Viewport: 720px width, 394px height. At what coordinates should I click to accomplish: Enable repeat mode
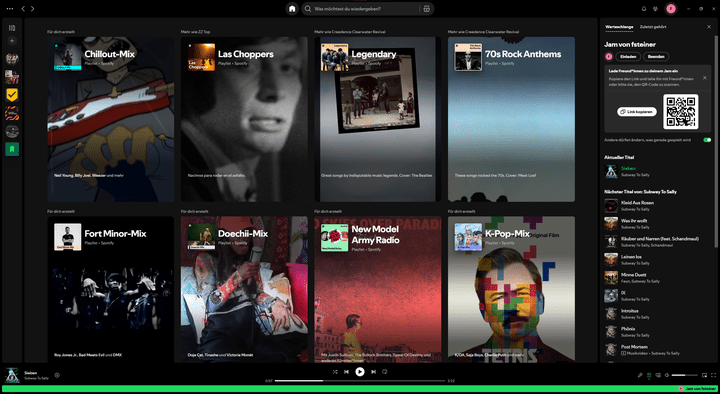coord(385,371)
